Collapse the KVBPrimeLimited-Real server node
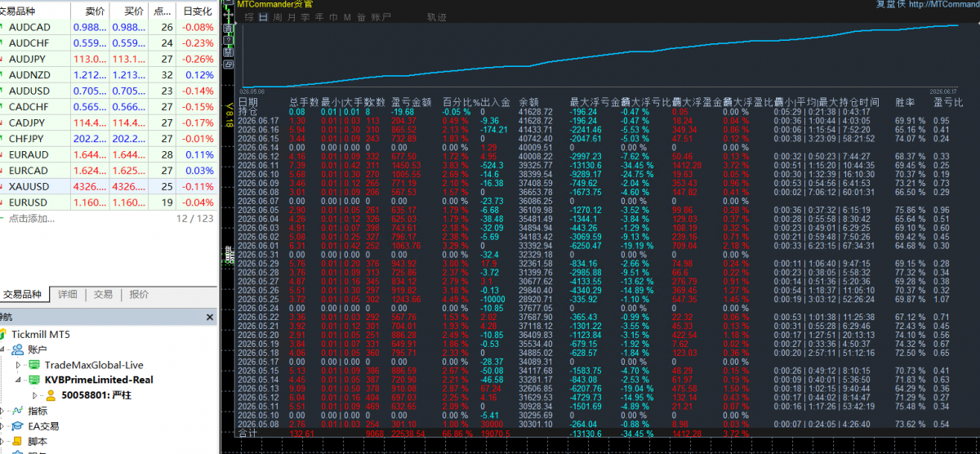The height and width of the screenshot is (454, 980). 18,380
